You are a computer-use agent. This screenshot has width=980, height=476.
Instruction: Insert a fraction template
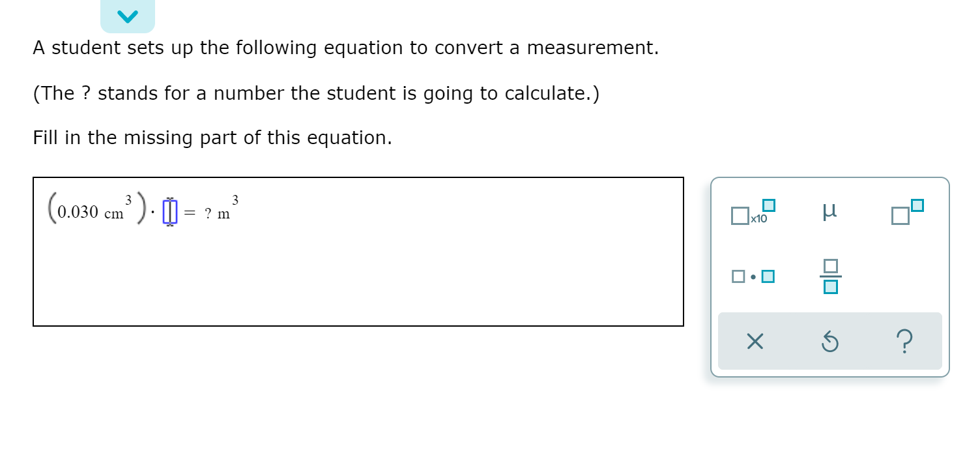[x=829, y=275]
